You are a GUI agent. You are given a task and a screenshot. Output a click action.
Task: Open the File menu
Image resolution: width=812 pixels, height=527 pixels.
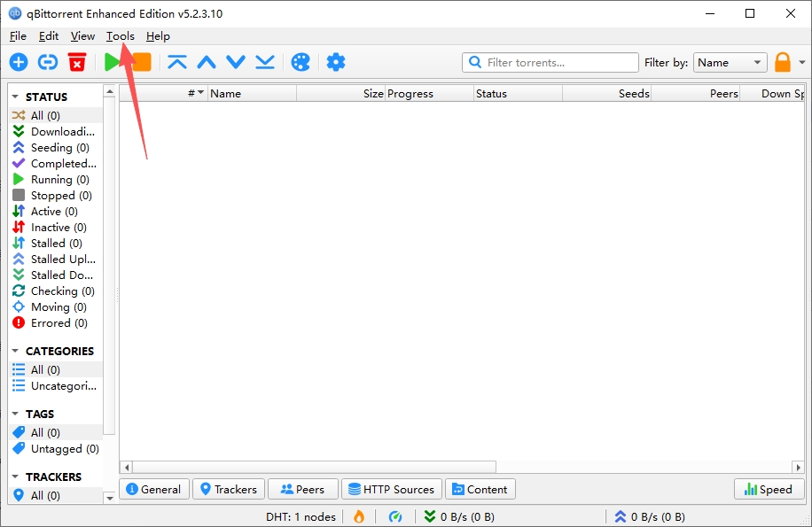point(18,36)
